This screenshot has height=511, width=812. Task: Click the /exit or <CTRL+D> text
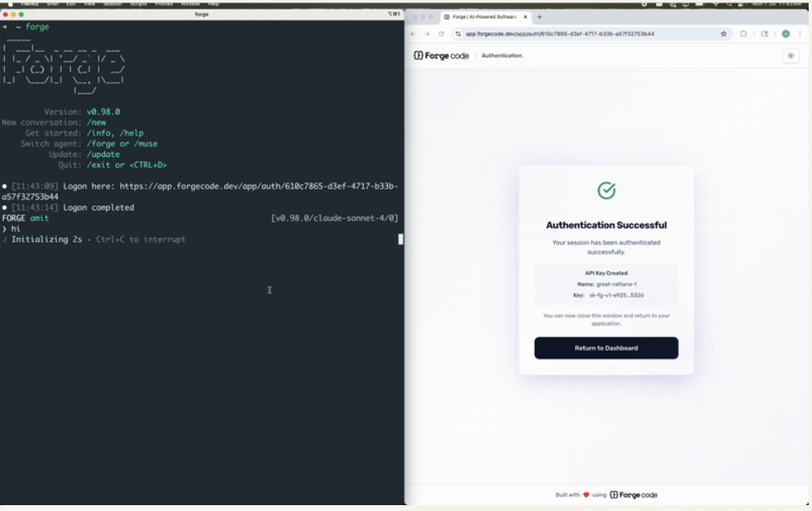click(x=127, y=164)
